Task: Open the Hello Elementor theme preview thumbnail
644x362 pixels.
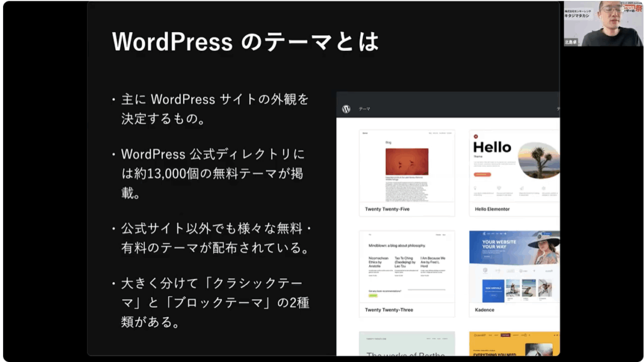Action: (514, 166)
